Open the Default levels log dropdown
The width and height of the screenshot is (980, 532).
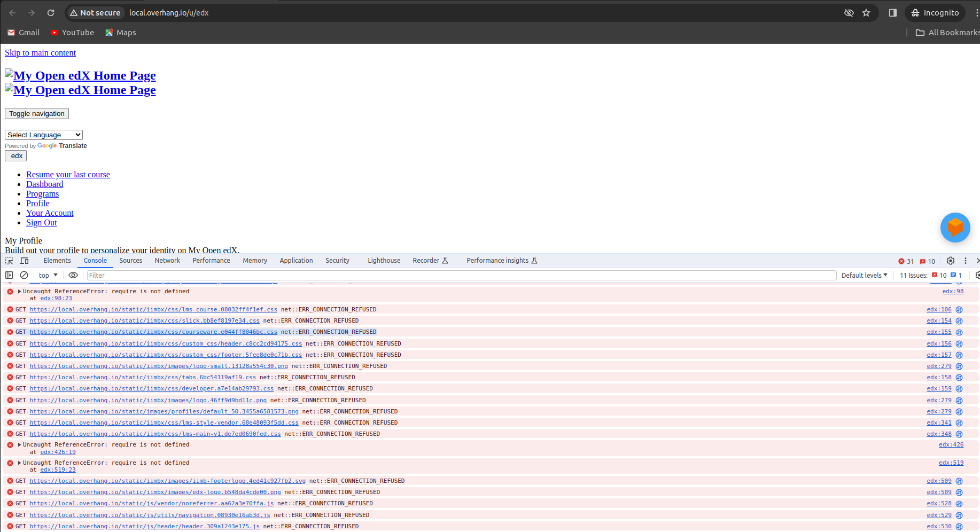point(864,275)
